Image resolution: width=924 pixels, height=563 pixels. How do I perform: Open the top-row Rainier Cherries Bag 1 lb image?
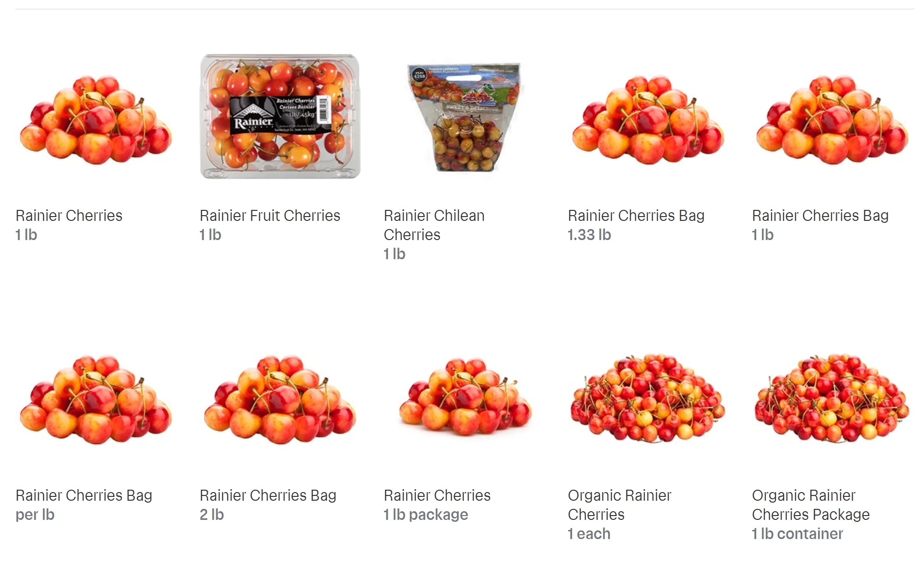click(832, 119)
